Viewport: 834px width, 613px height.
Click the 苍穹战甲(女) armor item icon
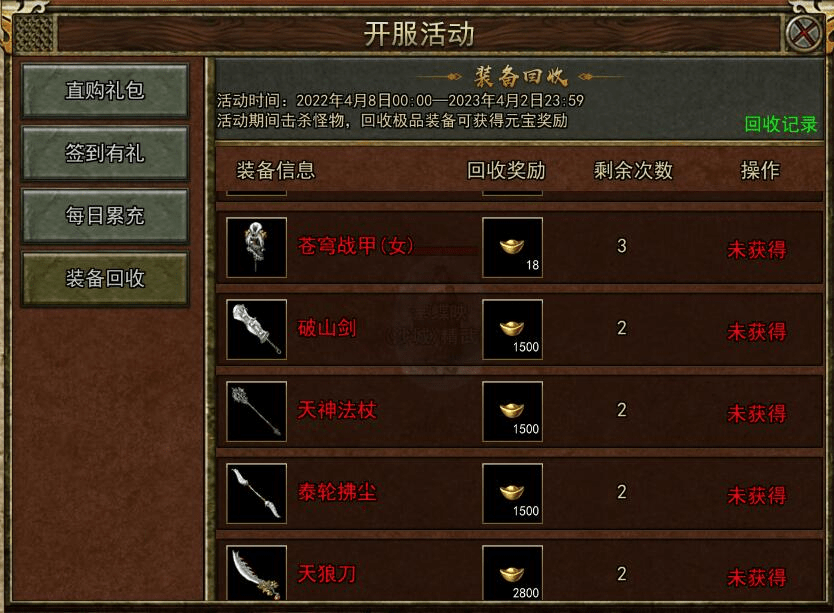(256, 247)
